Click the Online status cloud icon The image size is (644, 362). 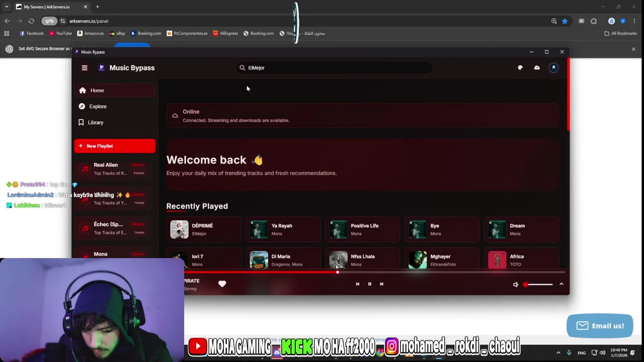[x=175, y=116]
